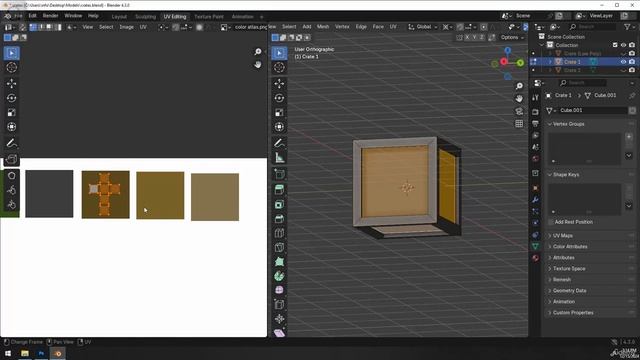The image size is (640, 360).
Task: Open the Window menu
Action: pos(73,16)
